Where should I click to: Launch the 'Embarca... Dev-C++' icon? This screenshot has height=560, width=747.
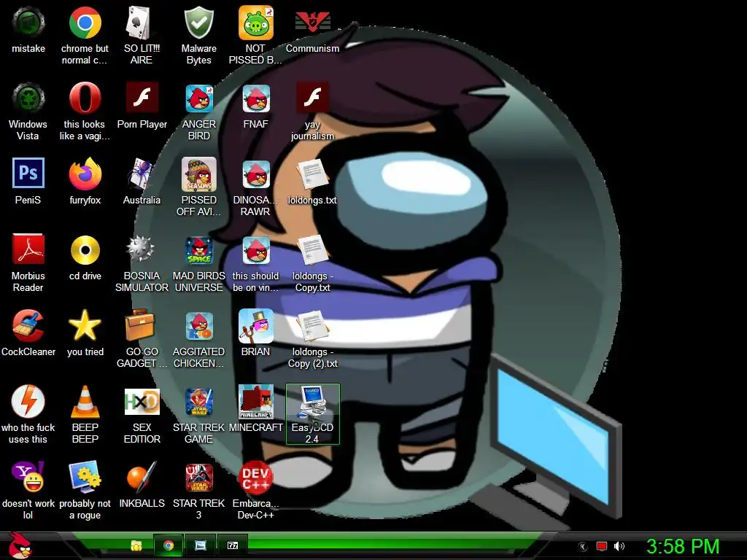pos(256,477)
